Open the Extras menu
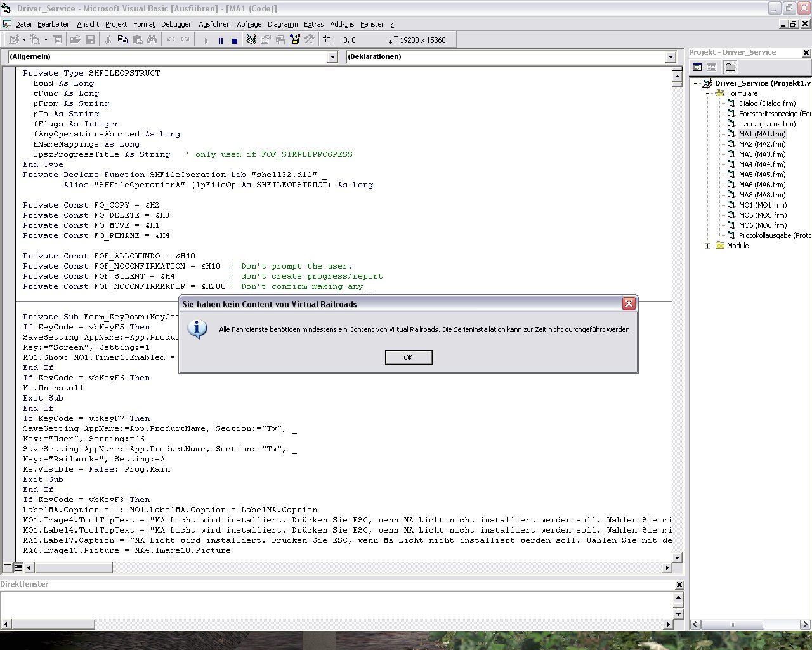 point(313,24)
